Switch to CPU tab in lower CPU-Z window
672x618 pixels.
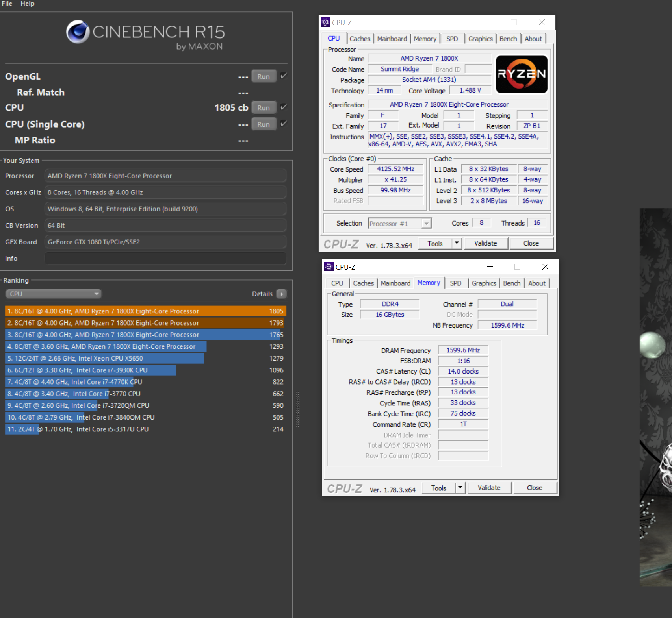[x=337, y=283]
